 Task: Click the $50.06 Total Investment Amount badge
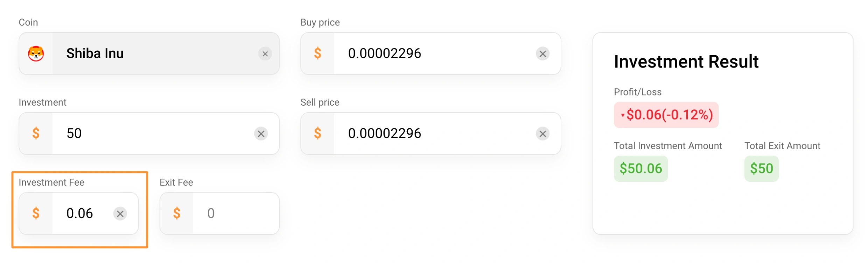point(641,169)
